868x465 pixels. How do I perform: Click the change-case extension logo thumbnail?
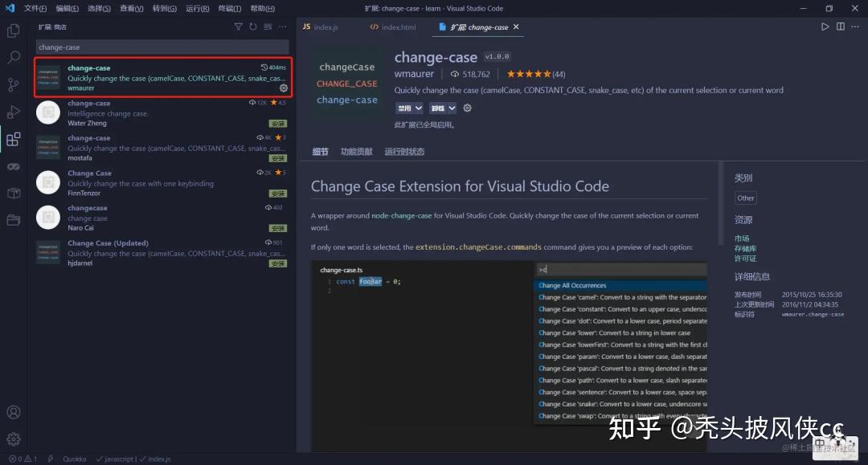347,84
